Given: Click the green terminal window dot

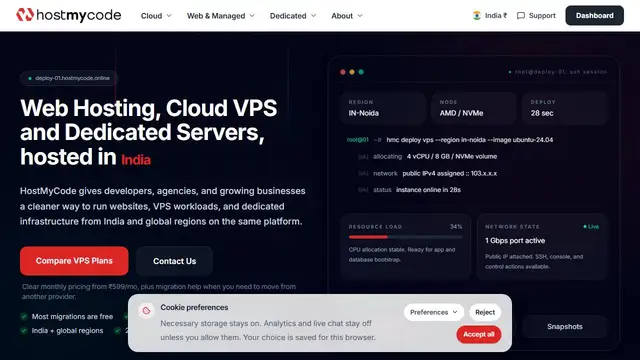Looking at the screenshot, I should coord(361,72).
